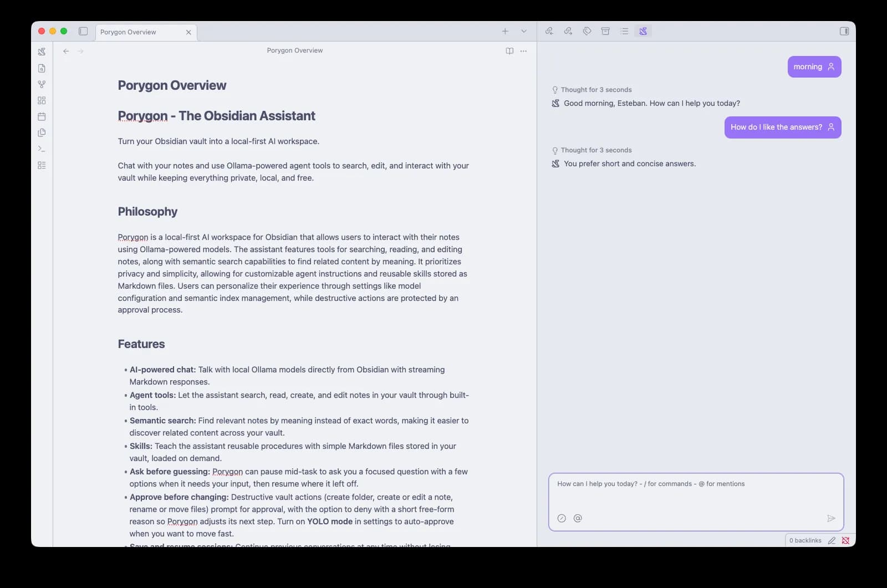
Task: Click the 'Approve before changing:' bullet label
Action: [x=179, y=497]
